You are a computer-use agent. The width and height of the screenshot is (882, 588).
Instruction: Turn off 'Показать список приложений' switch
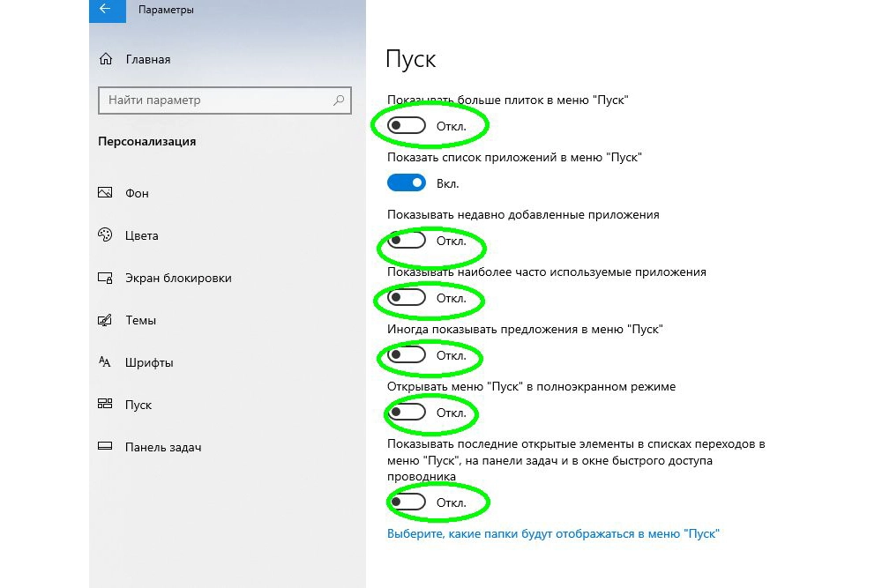[x=406, y=182]
